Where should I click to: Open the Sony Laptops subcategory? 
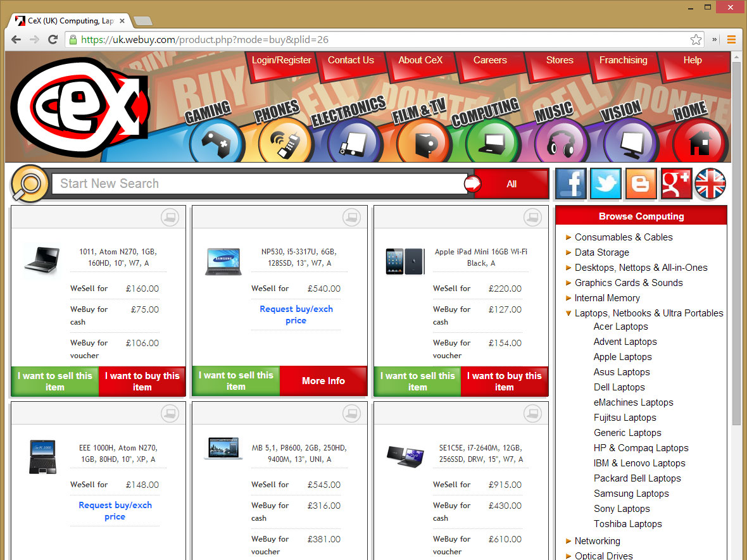[x=622, y=509]
